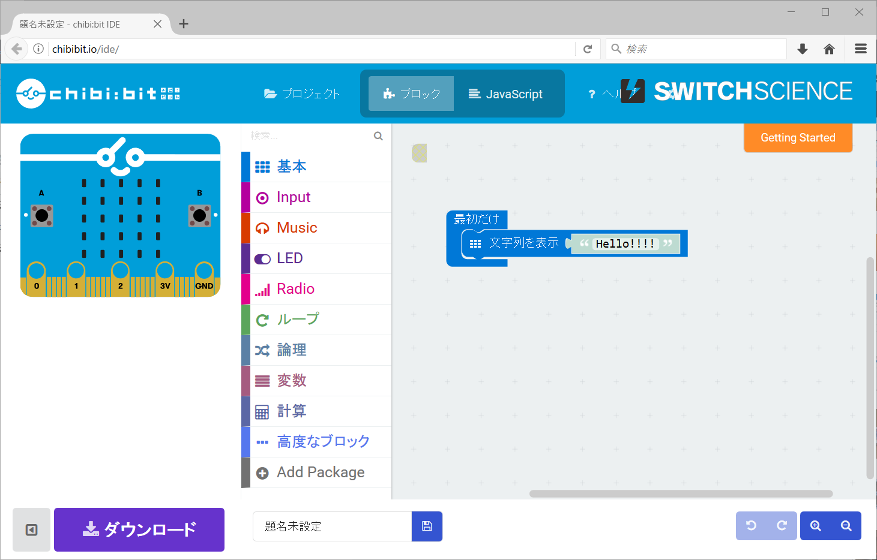Click the chibi:bit logo
Screen dimensions: 877x560
pyautogui.click(x=98, y=93)
